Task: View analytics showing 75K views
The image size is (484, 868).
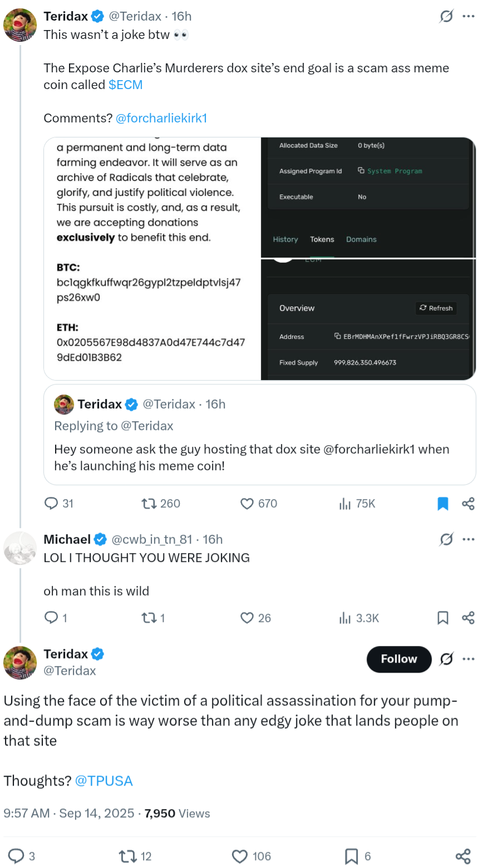Action: [345, 504]
